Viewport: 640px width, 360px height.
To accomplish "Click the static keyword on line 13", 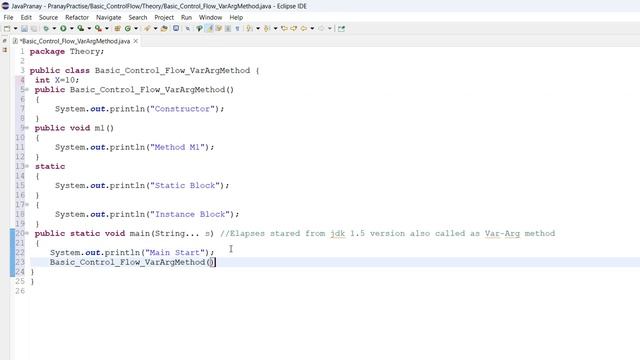I will point(50,167).
